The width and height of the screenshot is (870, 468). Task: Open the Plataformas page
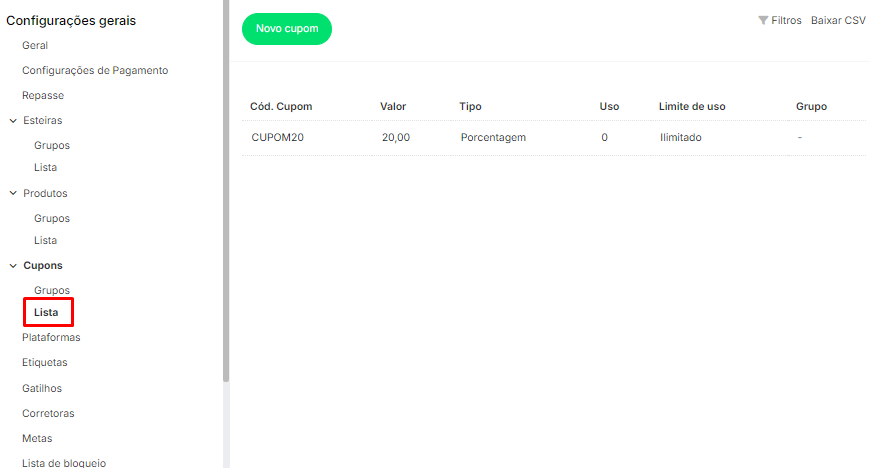(51, 338)
